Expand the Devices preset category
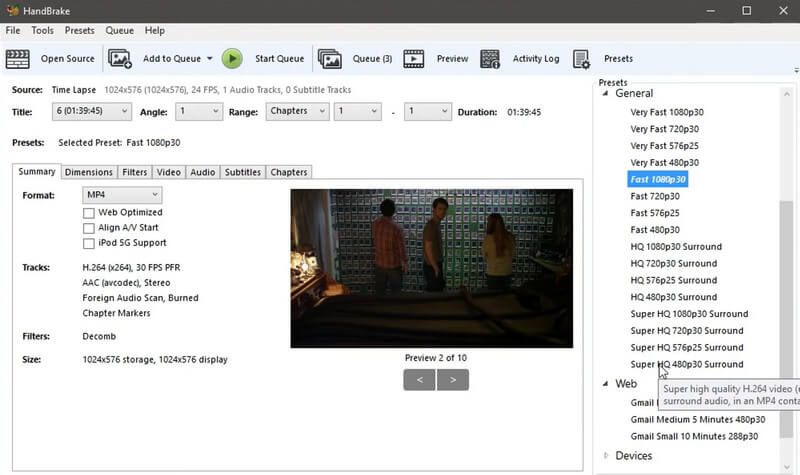800x475 pixels. (x=605, y=456)
